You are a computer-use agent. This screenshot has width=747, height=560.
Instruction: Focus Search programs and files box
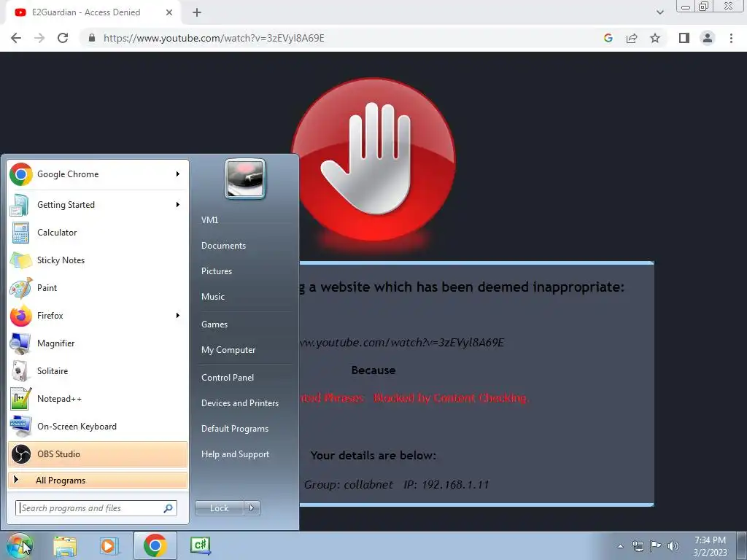click(96, 508)
